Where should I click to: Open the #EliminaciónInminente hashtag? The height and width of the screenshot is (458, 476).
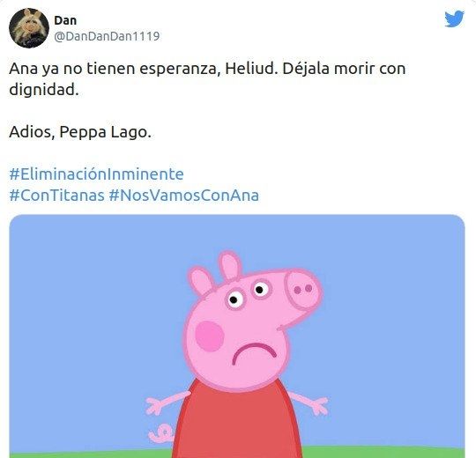point(97,174)
